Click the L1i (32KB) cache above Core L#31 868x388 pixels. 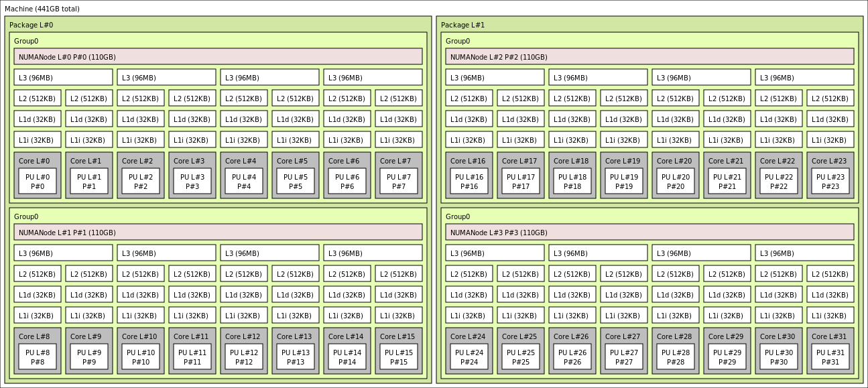coord(830,315)
